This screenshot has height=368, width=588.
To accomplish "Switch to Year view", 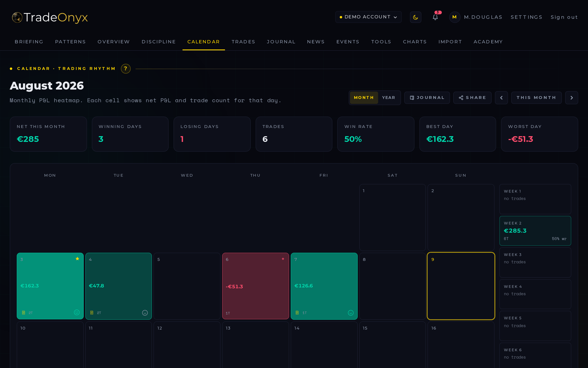I will point(389,98).
